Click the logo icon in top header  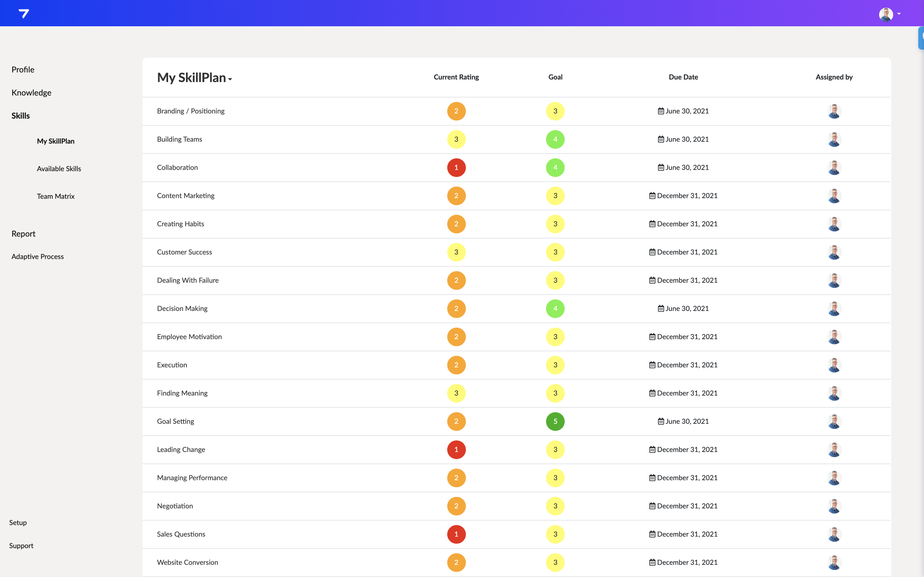[x=24, y=14]
